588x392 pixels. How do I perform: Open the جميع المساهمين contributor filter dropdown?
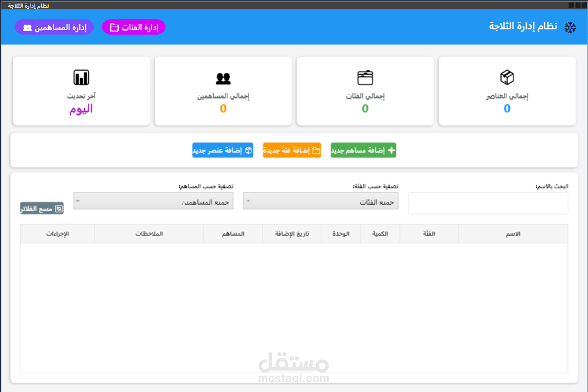pyautogui.click(x=153, y=201)
